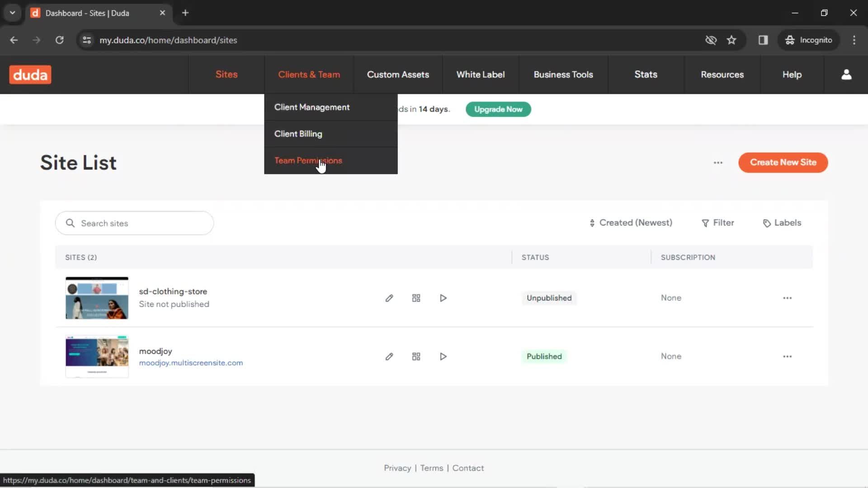Choose Team Permissions menu entry
Image resolution: width=868 pixels, height=488 pixels.
click(331, 160)
